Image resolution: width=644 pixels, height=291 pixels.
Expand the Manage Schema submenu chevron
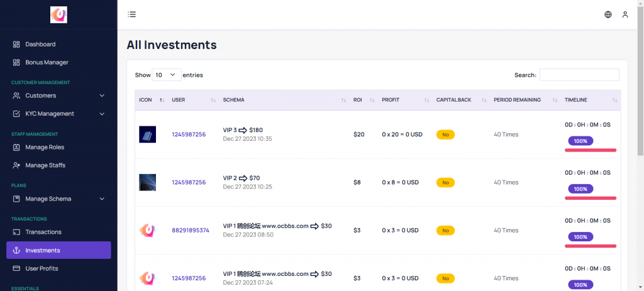(103, 199)
